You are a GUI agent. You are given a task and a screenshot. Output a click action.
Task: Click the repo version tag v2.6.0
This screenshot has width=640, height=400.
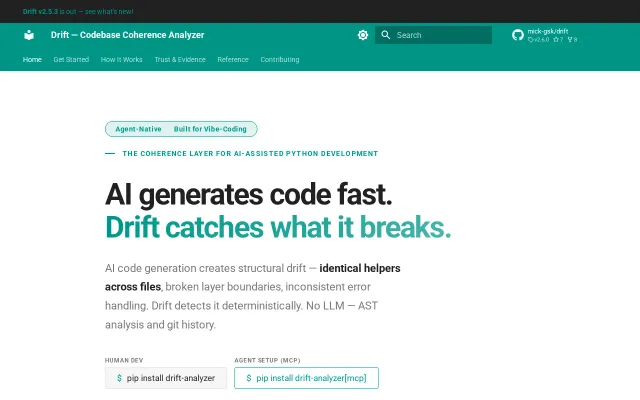539,40
